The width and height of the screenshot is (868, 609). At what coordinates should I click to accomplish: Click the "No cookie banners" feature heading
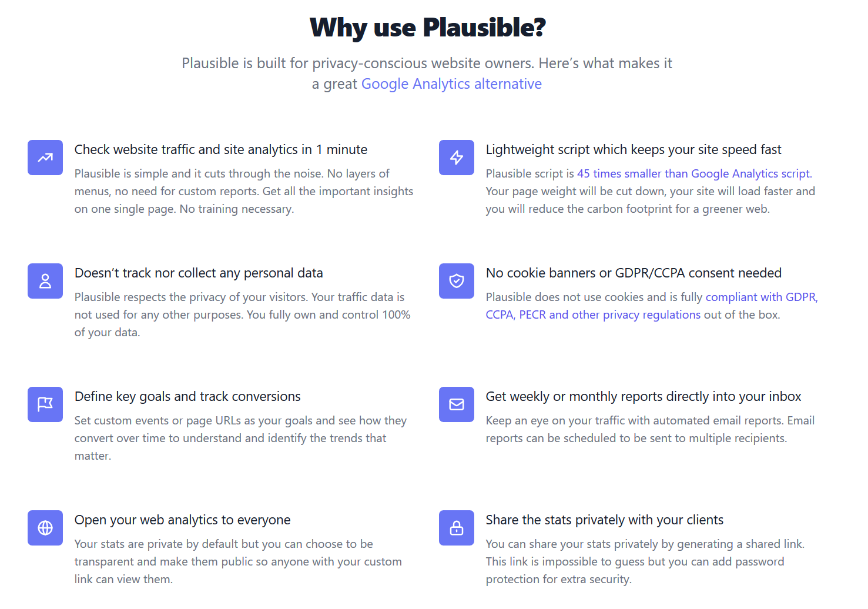click(633, 273)
